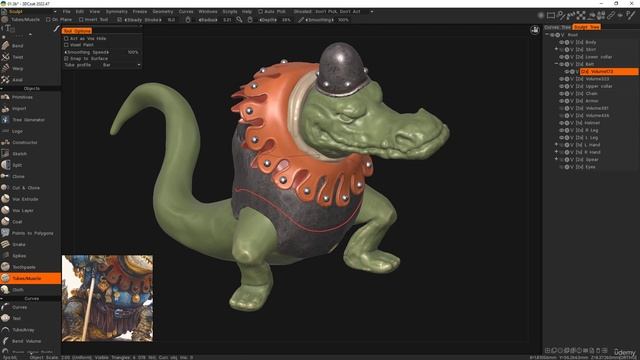Toggle the Auto Pick checkbox

click(x=260, y=12)
